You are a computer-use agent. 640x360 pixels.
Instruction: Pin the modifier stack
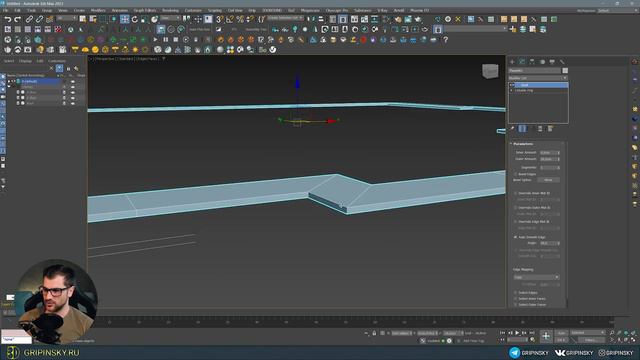pyautogui.click(x=513, y=129)
